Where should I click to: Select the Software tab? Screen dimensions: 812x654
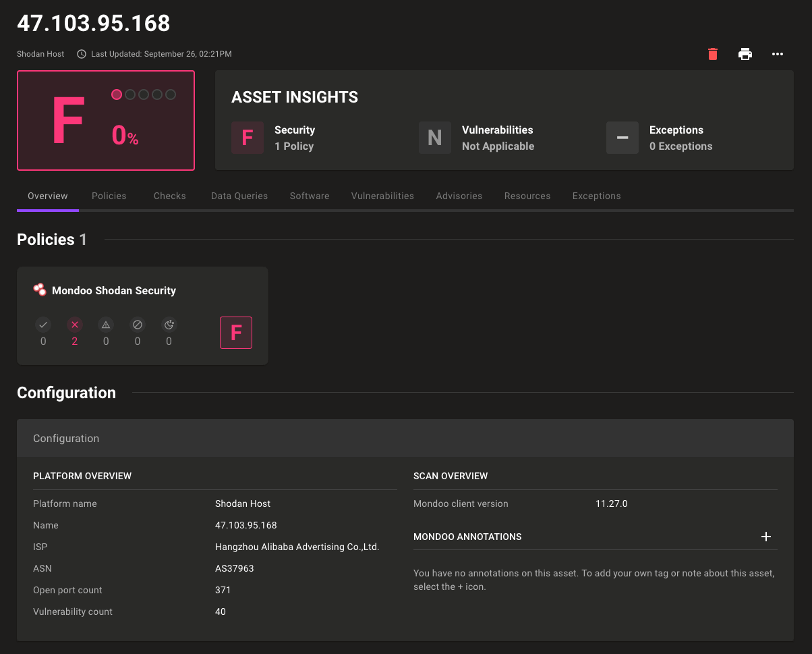[x=309, y=196]
